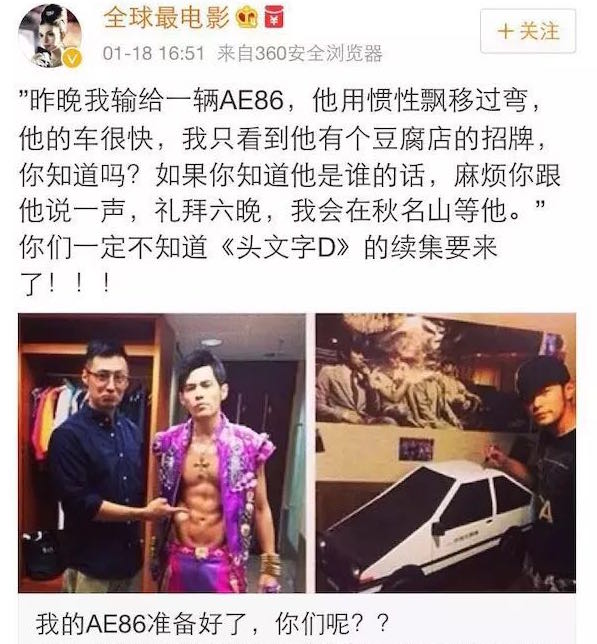Click the man in black cap
The height and width of the screenshot is (644, 597).
coord(542,468)
